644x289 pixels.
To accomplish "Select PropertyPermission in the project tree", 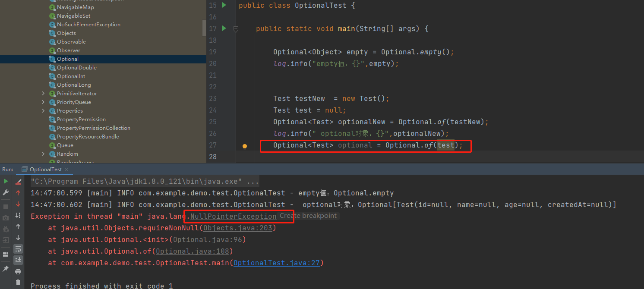I will (81, 119).
